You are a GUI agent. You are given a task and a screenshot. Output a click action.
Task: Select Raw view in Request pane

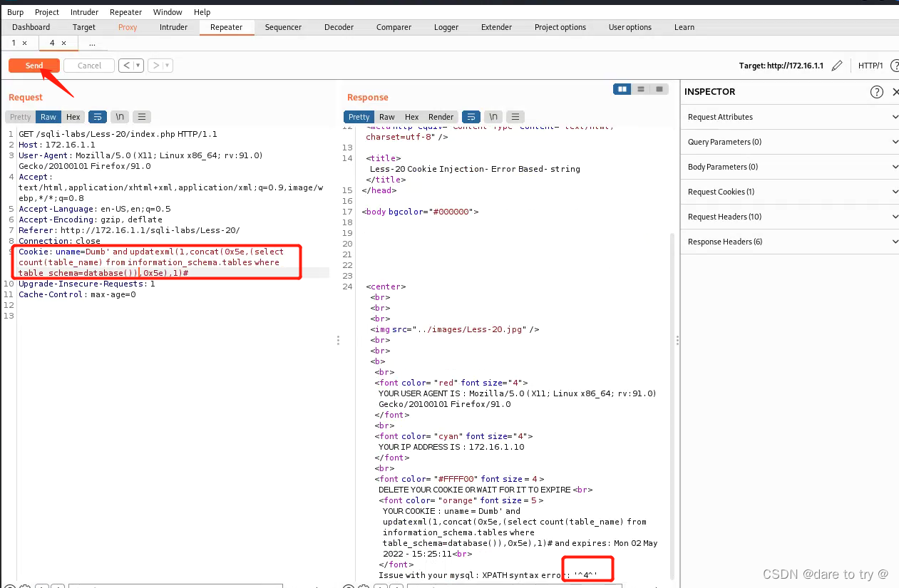[48, 117]
